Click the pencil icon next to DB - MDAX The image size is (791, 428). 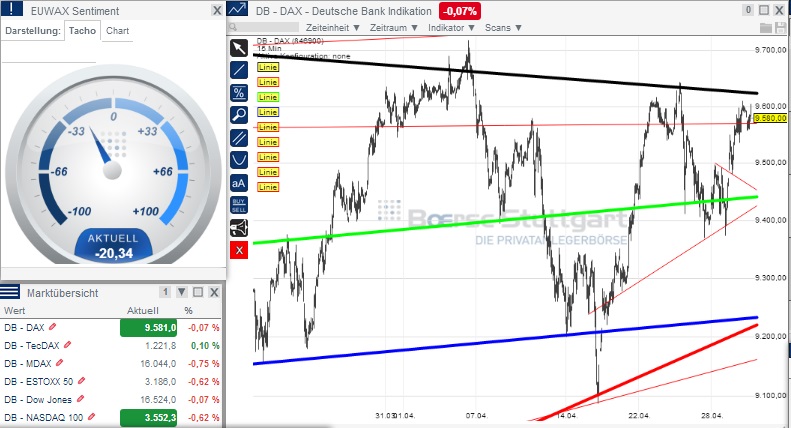click(60, 363)
